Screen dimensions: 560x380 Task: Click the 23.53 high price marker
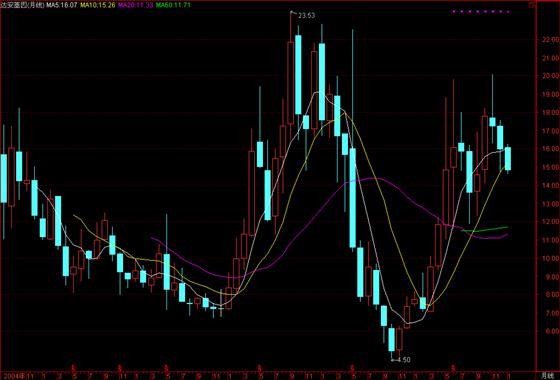(x=306, y=16)
